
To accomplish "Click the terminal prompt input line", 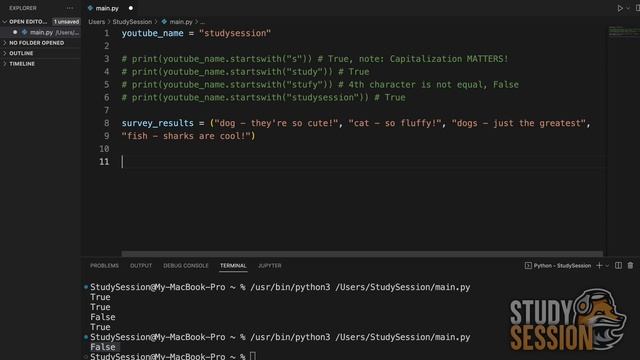I will pos(173,356).
